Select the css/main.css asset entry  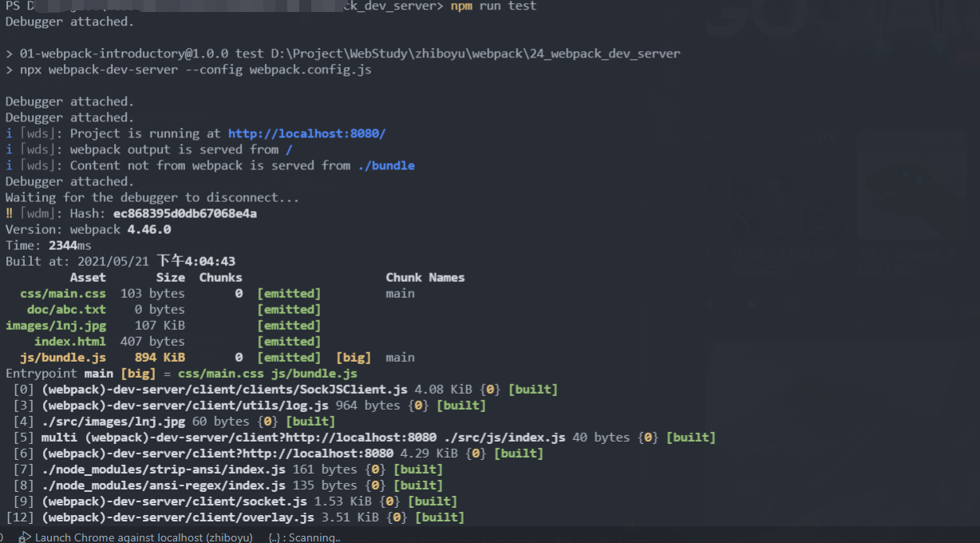click(63, 293)
